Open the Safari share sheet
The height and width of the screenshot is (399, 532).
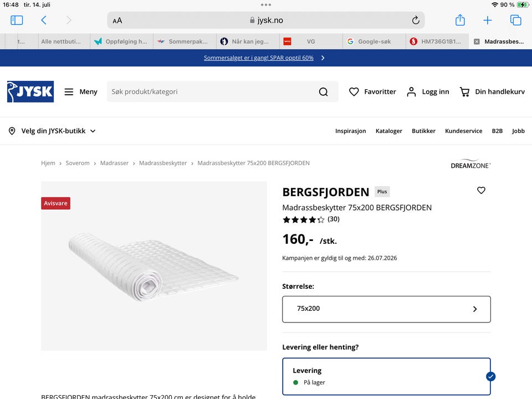click(460, 20)
